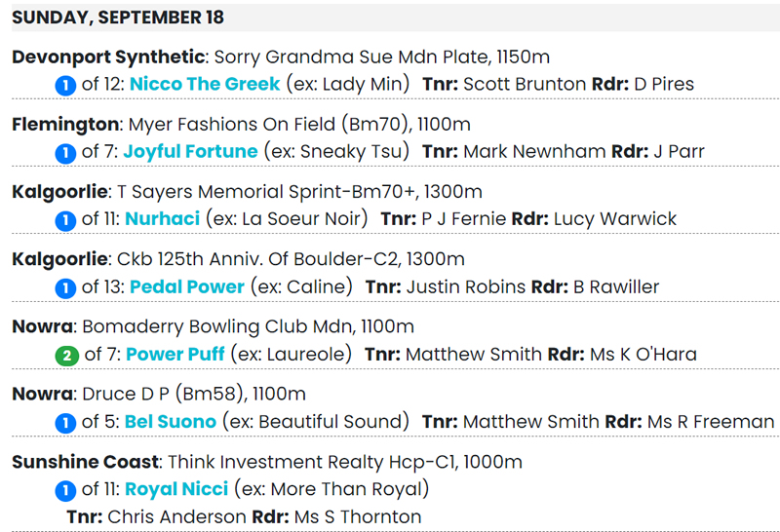Click the blue position badge beside Bel Suono

pyautogui.click(x=65, y=423)
